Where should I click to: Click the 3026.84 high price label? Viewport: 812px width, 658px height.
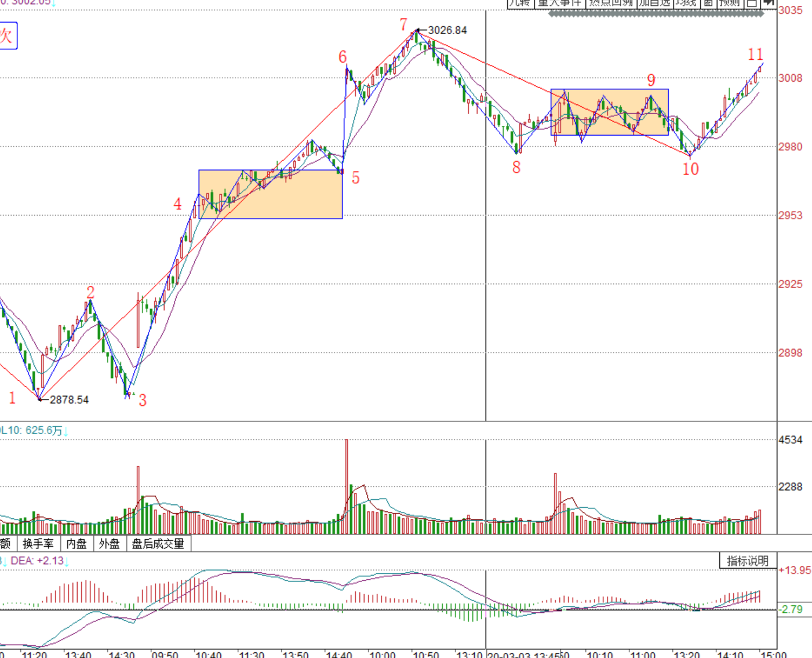447,30
